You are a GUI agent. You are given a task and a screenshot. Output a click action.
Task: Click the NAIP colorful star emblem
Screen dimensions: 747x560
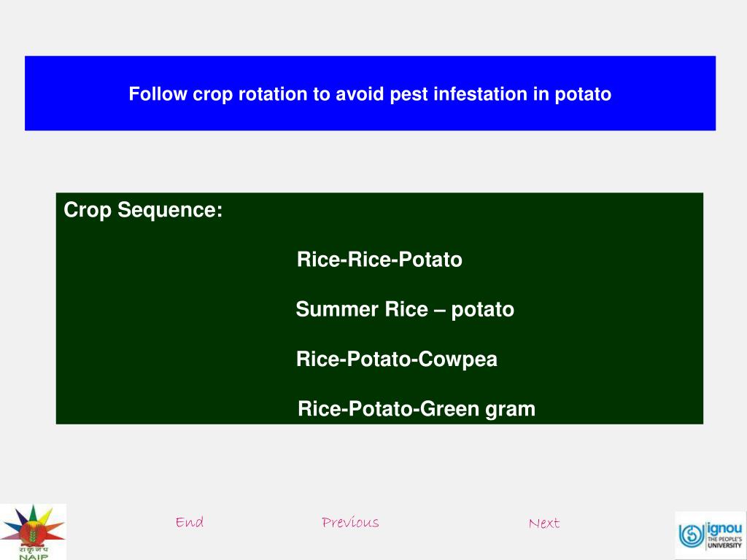click(32, 526)
